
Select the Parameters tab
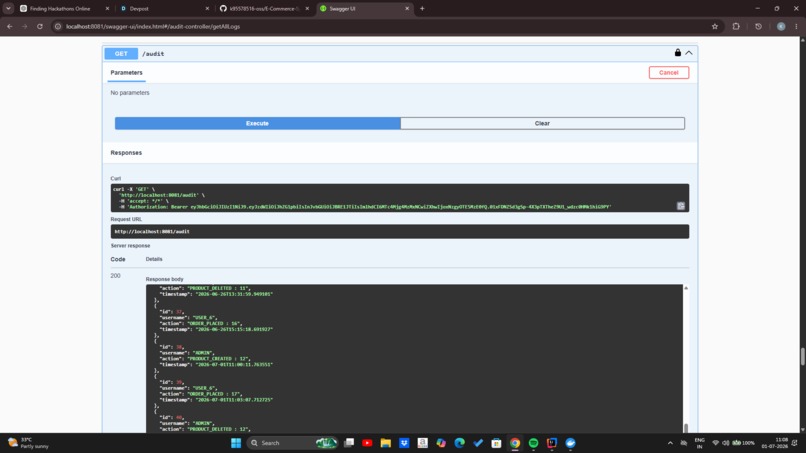tap(126, 73)
